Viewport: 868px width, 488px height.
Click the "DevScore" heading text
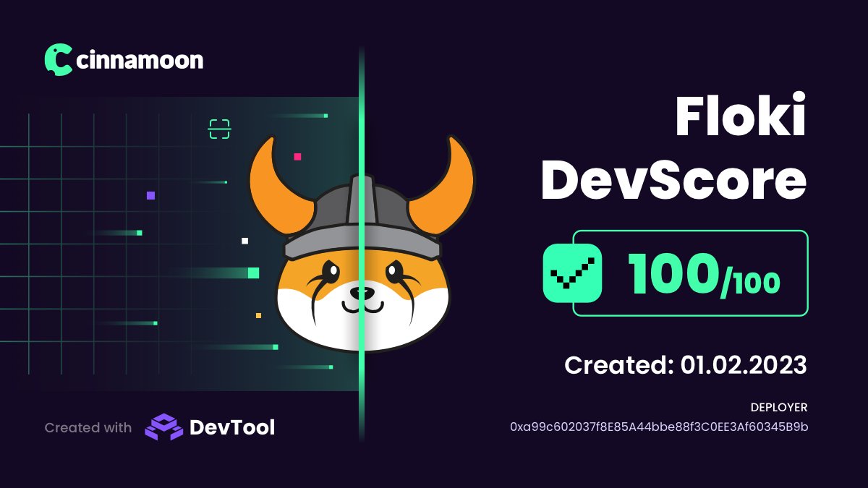tap(673, 180)
